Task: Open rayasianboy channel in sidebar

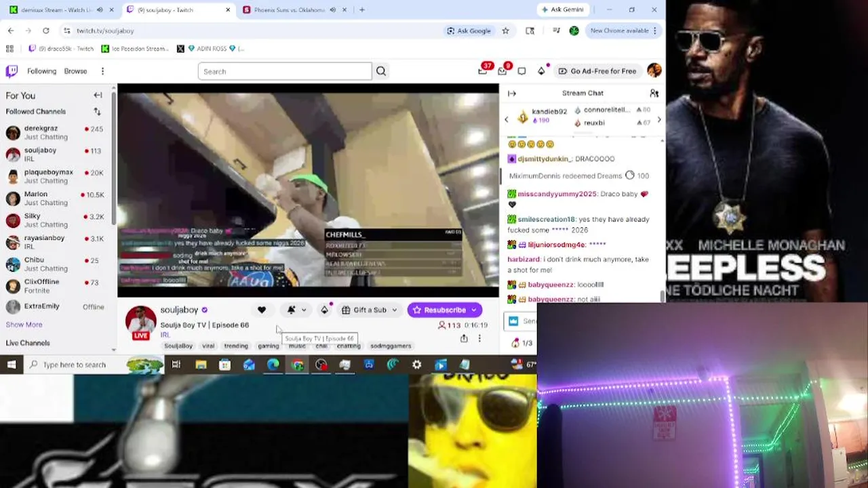Action: (x=57, y=242)
